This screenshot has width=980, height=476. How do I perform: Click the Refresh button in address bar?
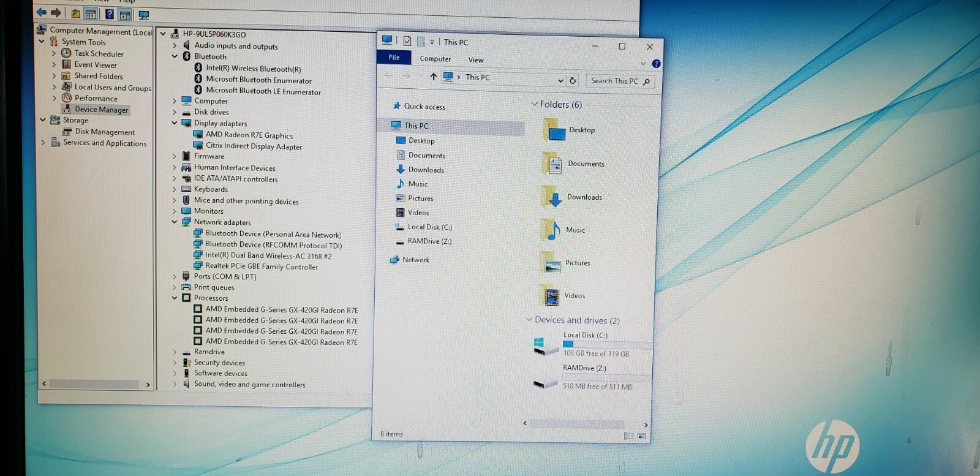click(x=573, y=80)
